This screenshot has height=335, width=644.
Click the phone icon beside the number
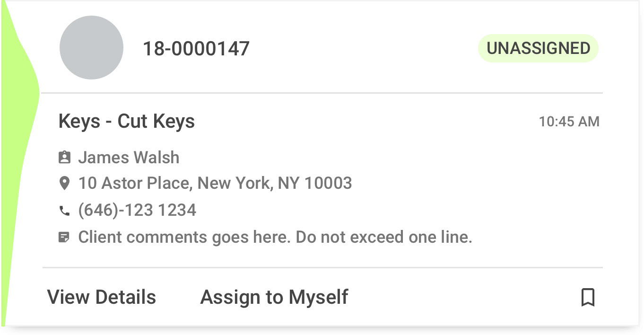[x=64, y=211]
